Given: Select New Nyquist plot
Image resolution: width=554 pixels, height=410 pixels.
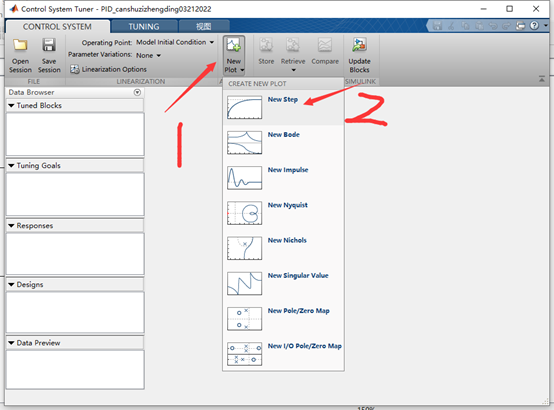Looking at the screenshot, I should (283, 213).
